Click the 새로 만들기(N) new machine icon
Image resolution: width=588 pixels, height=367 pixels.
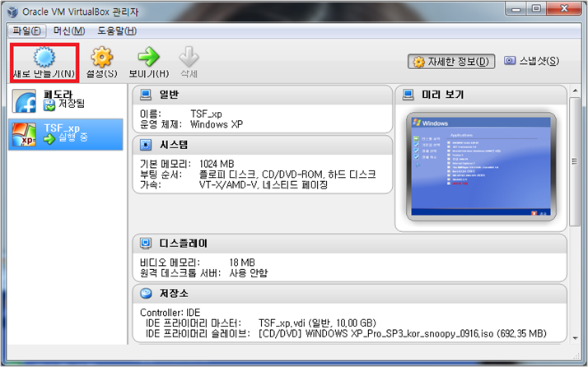[x=44, y=57]
